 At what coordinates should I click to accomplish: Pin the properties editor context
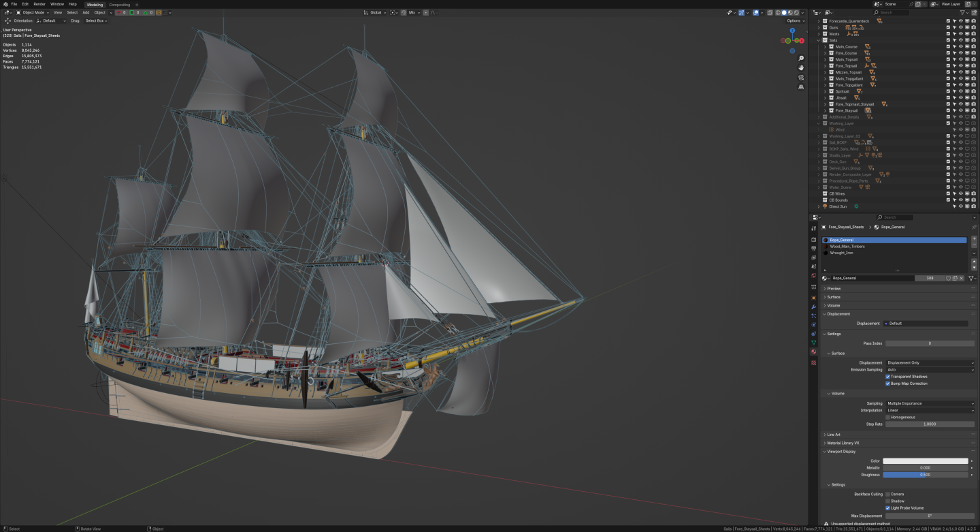pos(974,227)
